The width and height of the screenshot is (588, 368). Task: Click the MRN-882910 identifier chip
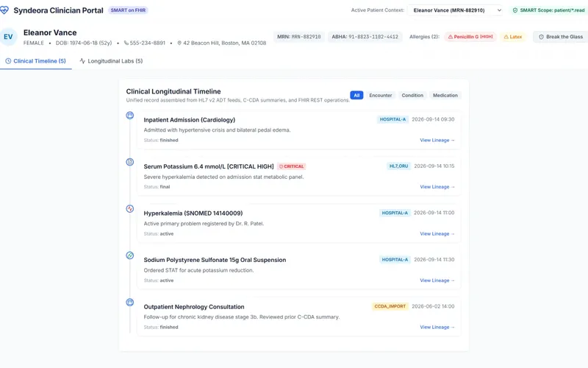(x=299, y=37)
